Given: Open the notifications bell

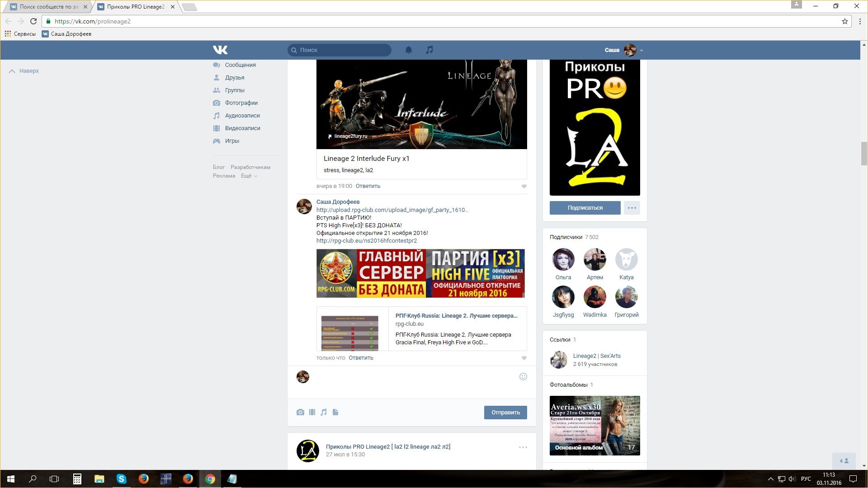Looking at the screenshot, I should click(x=408, y=50).
